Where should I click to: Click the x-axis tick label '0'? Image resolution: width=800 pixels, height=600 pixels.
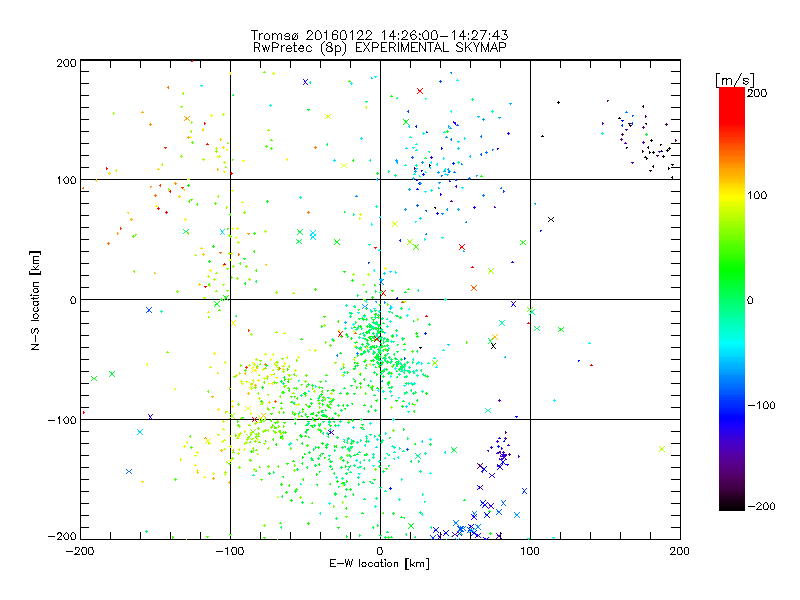pos(380,551)
